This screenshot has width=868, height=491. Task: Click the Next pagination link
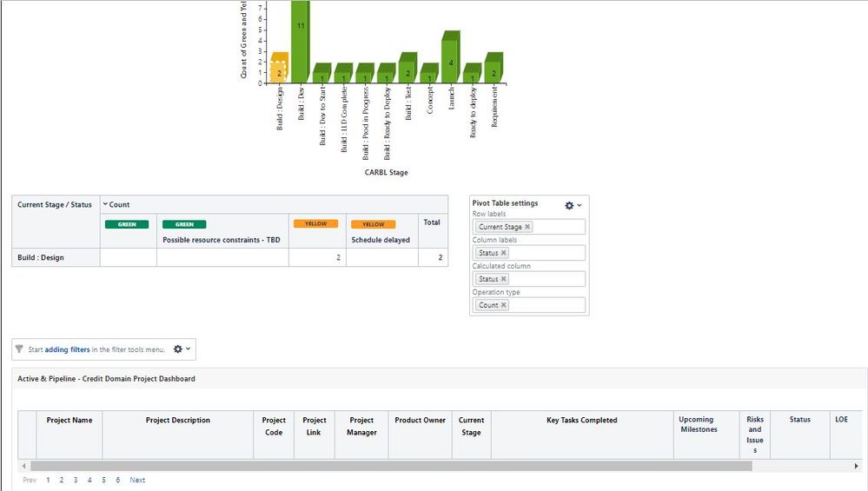tap(137, 480)
